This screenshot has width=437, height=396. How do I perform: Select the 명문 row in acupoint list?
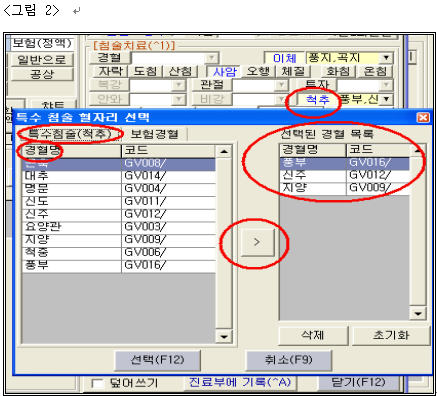pos(119,189)
